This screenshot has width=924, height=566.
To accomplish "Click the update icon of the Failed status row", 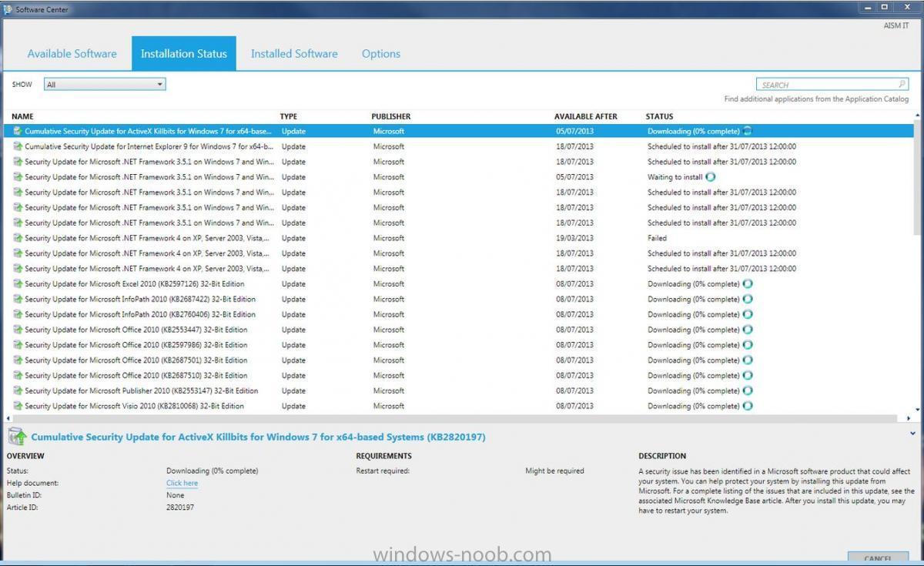I will 18,238.
